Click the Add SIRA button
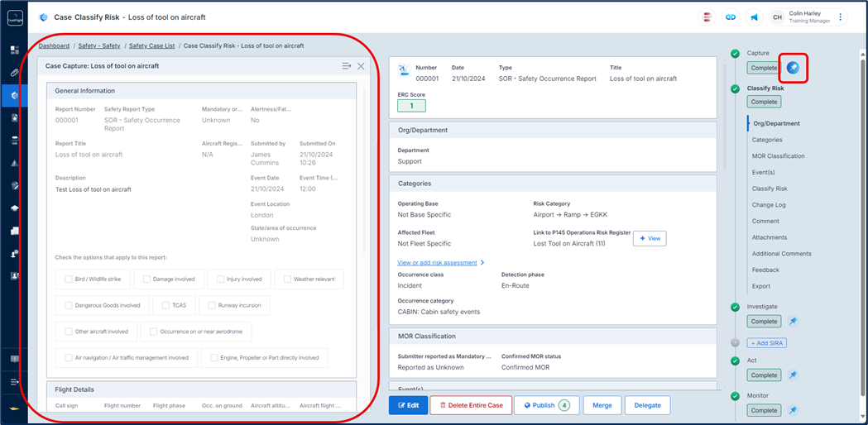 click(x=766, y=343)
